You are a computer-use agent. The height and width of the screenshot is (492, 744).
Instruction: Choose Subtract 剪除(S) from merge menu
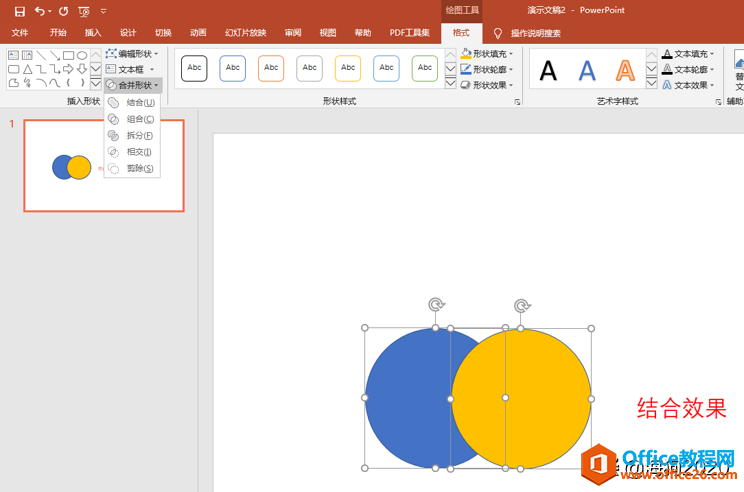(x=132, y=168)
